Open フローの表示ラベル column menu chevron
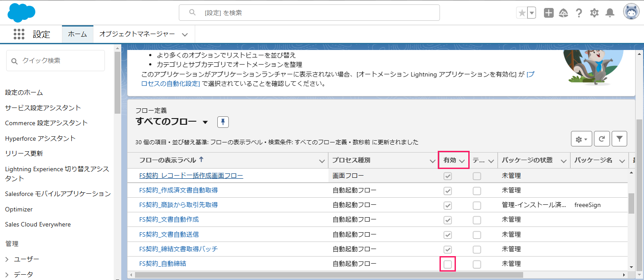The width and height of the screenshot is (644, 280). [x=322, y=161]
